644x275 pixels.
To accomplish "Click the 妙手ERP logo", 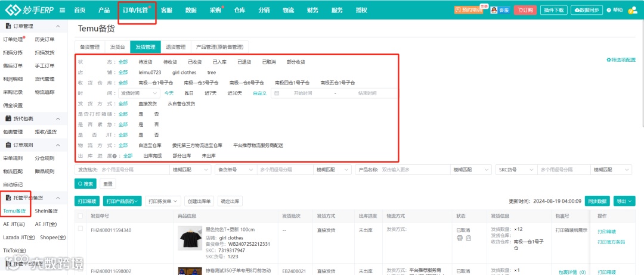I will click(29, 10).
